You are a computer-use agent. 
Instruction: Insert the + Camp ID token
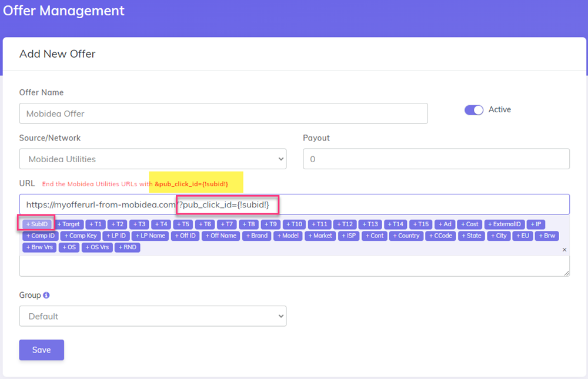pyautogui.click(x=41, y=236)
